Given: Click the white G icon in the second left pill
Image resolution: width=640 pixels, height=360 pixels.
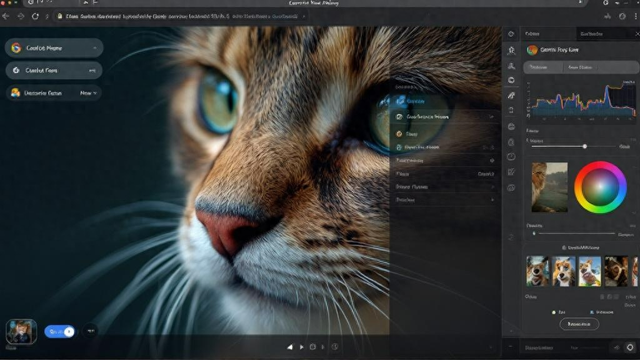Looking at the screenshot, I should [16, 70].
